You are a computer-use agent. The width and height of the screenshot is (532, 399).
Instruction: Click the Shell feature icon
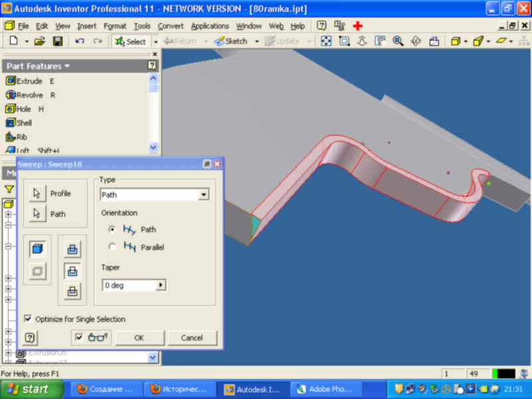pyautogui.click(x=10, y=123)
